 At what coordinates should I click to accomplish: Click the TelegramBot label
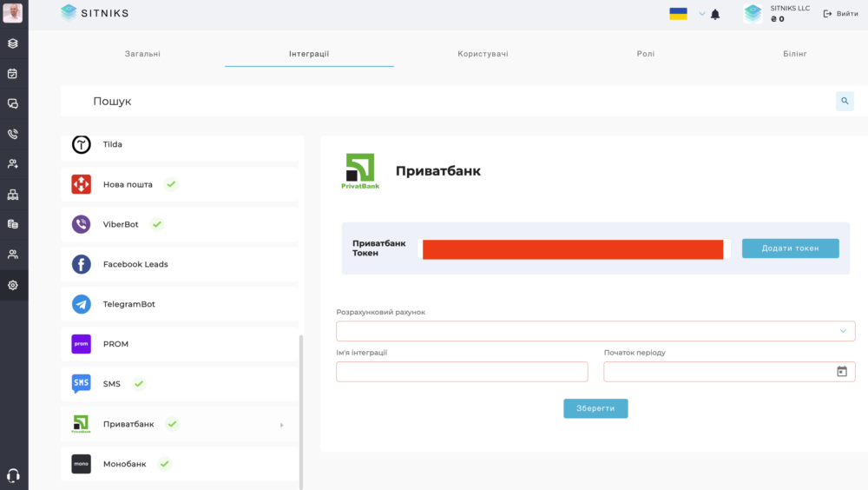(x=129, y=304)
